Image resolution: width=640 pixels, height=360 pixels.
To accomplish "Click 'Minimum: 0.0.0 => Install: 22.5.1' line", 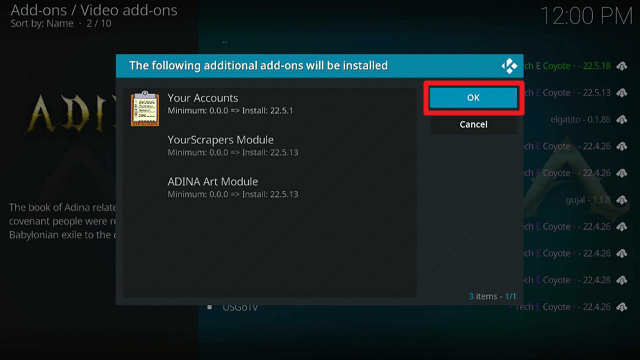I will [230, 111].
